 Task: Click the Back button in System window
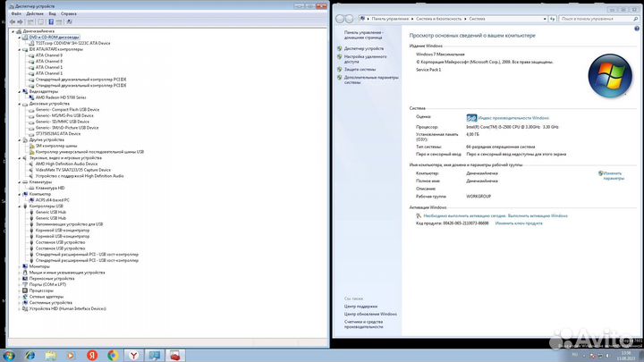pos(340,19)
